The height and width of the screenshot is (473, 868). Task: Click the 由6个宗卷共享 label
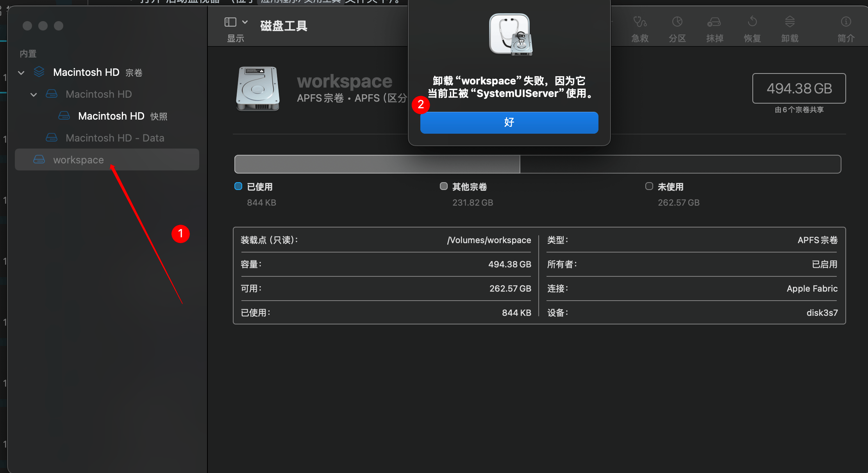(799, 110)
